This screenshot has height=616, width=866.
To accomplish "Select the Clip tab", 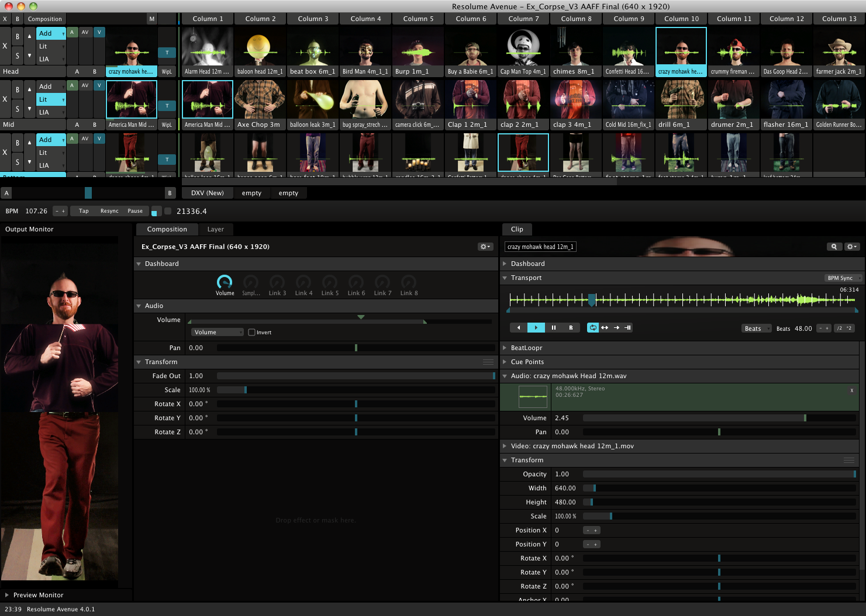I will tap(517, 229).
